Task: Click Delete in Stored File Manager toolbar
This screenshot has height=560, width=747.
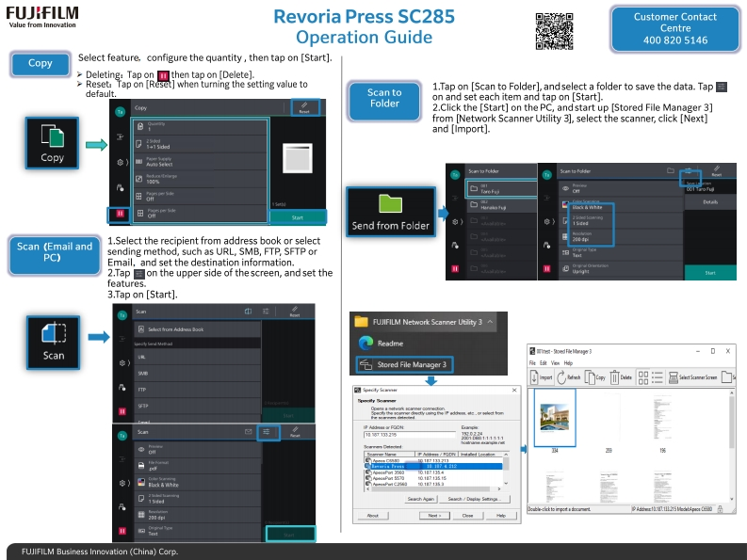Action: 621,377
